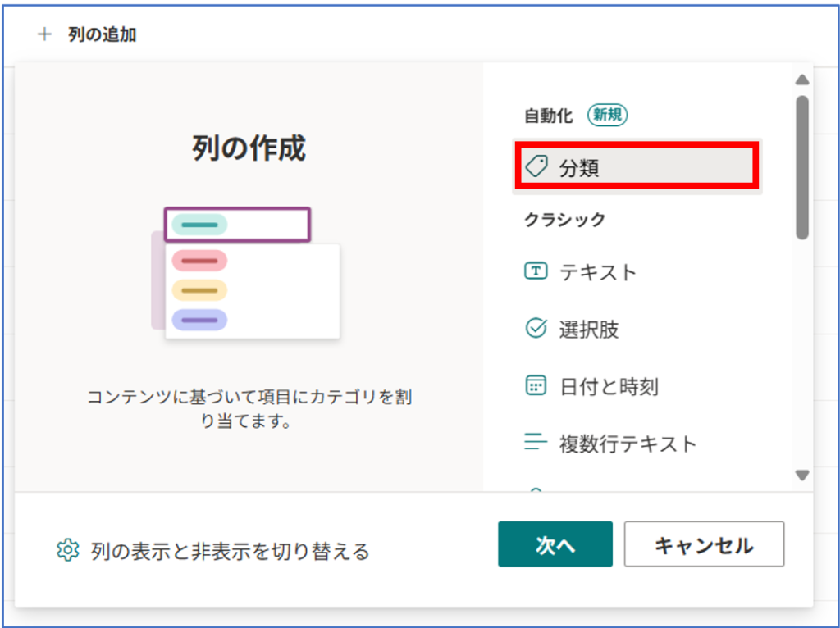
Task: Click the 新規 badge next to 自動化
Action: click(x=607, y=116)
